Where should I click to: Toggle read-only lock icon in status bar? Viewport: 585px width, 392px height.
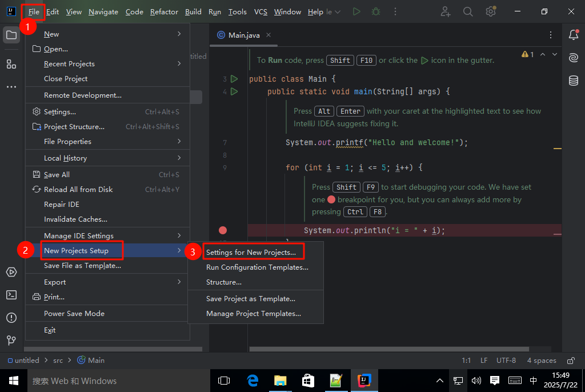click(x=571, y=360)
